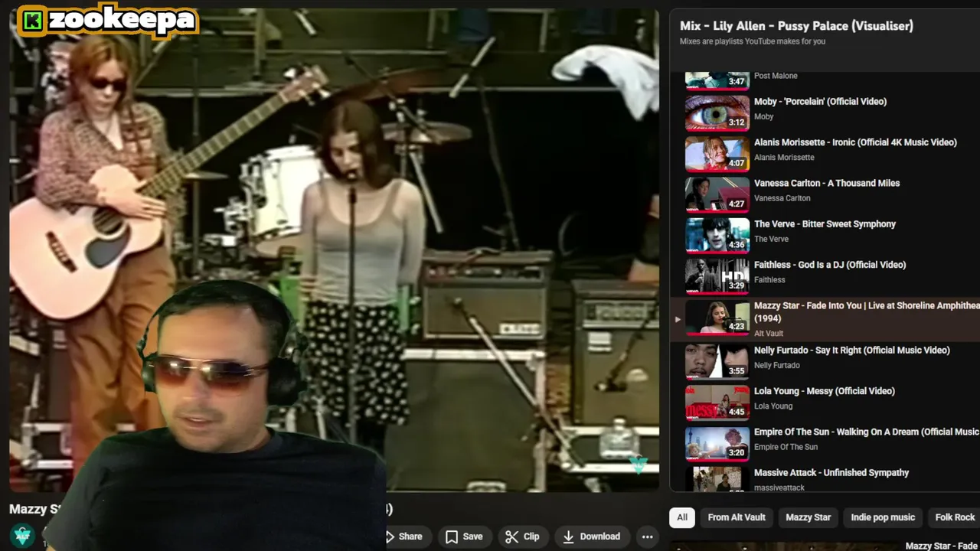Click 'Empire Of The Sun - Walking On A Dream' title
The width and height of the screenshot is (980, 551).
pos(867,432)
